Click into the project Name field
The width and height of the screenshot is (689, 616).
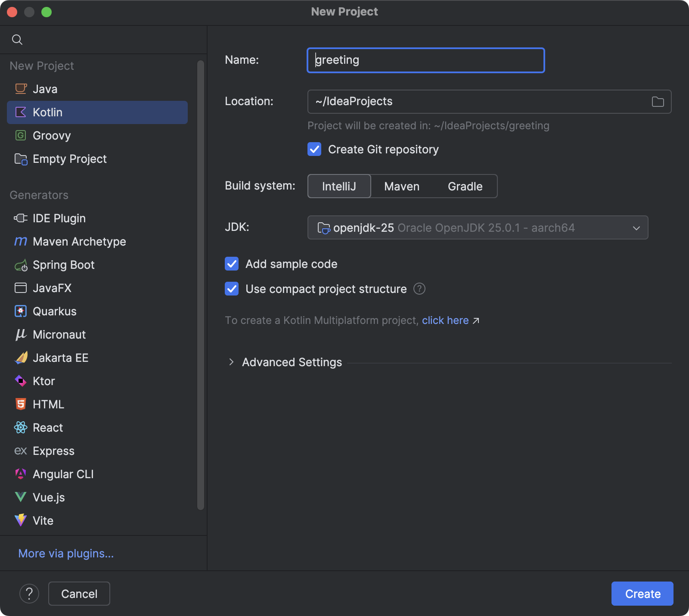coord(425,60)
